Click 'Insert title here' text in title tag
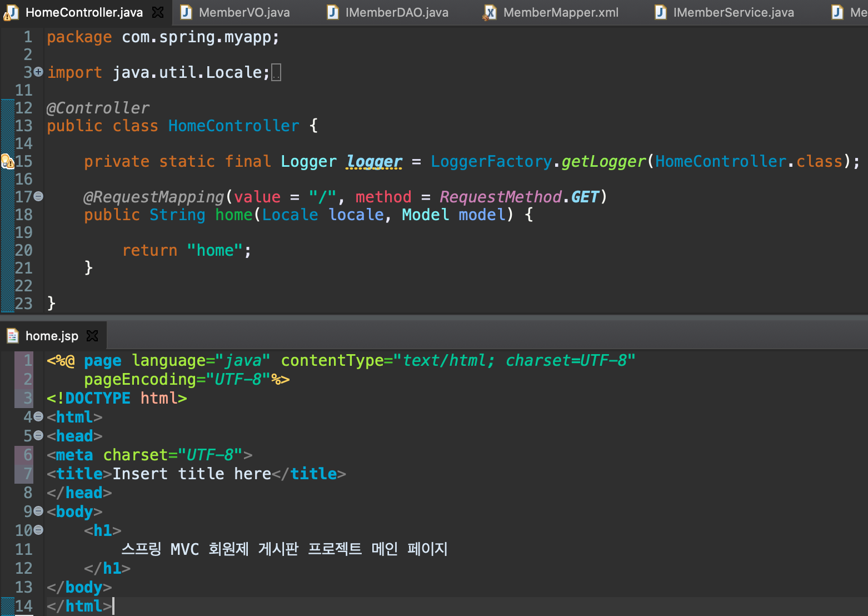 pyautogui.click(x=192, y=474)
